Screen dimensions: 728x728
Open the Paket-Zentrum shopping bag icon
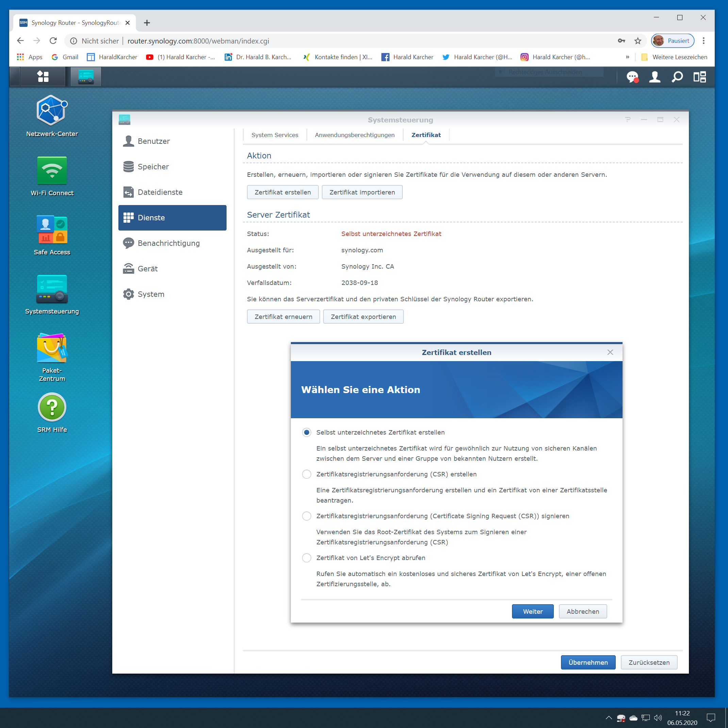[x=52, y=348]
